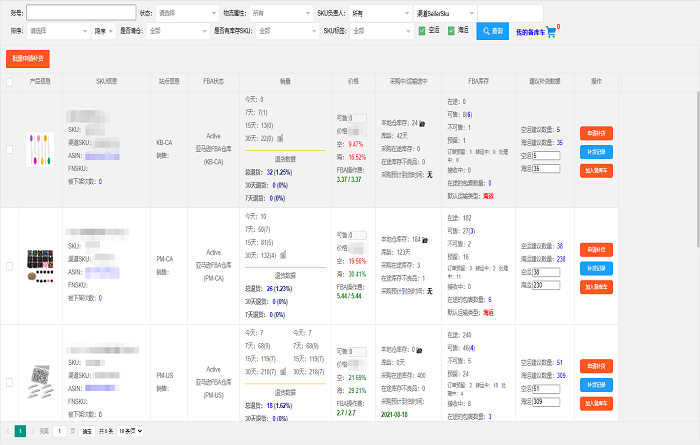Screen dimensions: 700x445
Task: Go to next page with pagination arrow
Action: click(33, 431)
